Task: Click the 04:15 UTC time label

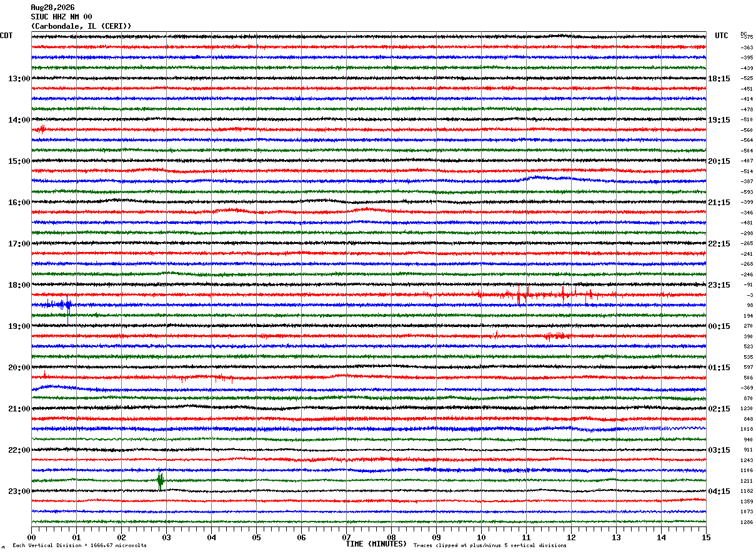Action: (x=719, y=491)
